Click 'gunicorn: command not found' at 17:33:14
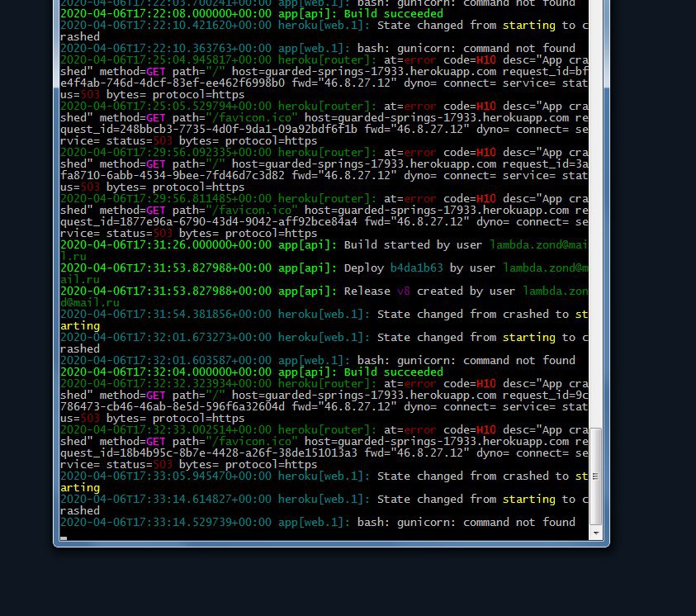 click(x=486, y=523)
